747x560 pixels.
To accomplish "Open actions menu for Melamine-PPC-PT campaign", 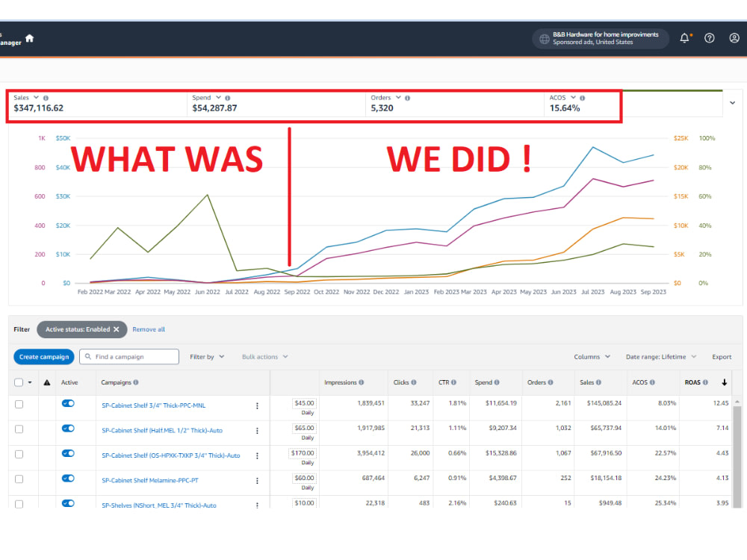I will click(257, 480).
